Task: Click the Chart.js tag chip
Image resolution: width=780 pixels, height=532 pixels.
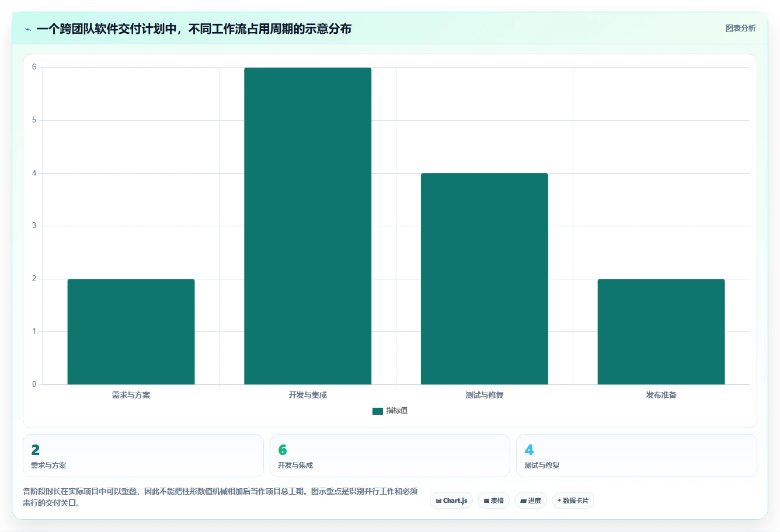Action: click(451, 501)
